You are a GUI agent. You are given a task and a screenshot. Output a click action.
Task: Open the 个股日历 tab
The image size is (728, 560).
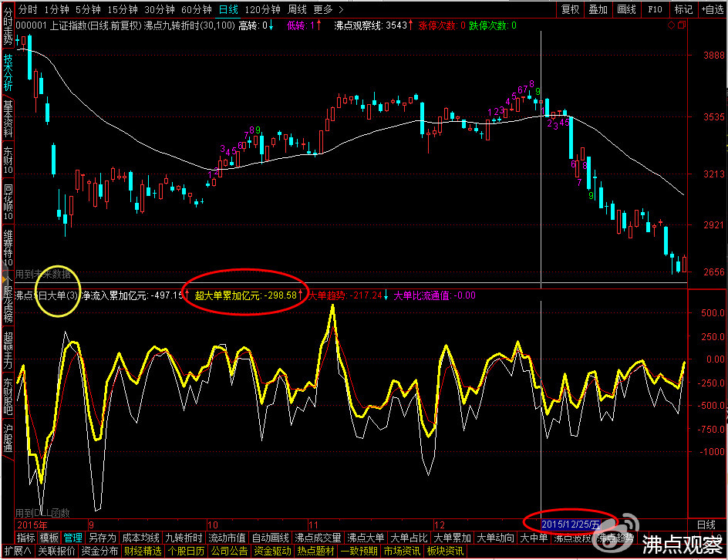[186, 552]
